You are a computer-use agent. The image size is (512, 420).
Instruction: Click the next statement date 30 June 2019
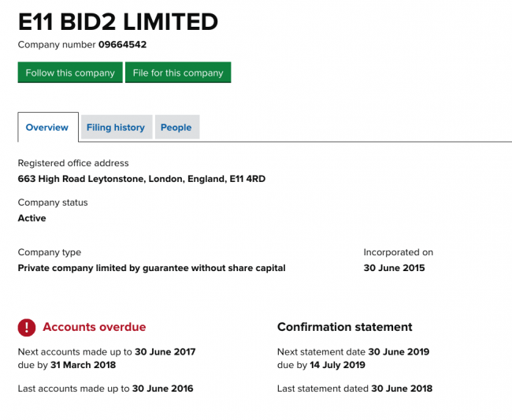pyautogui.click(x=399, y=351)
